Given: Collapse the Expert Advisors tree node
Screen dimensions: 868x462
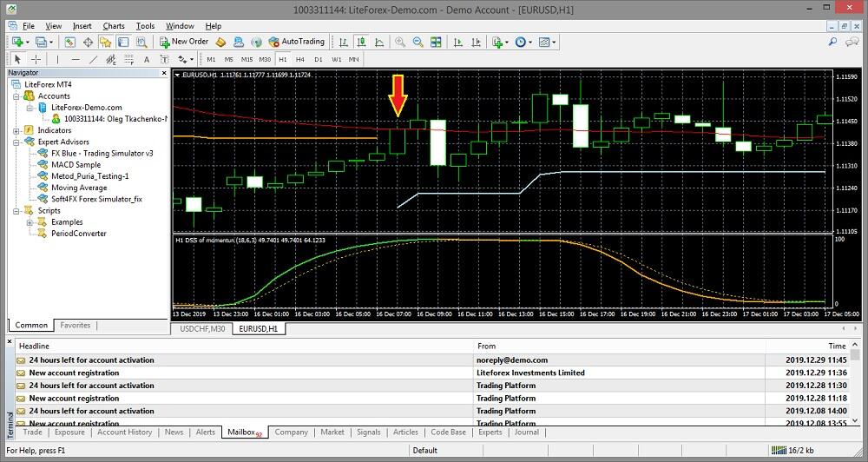Looking at the screenshot, I should [17, 142].
